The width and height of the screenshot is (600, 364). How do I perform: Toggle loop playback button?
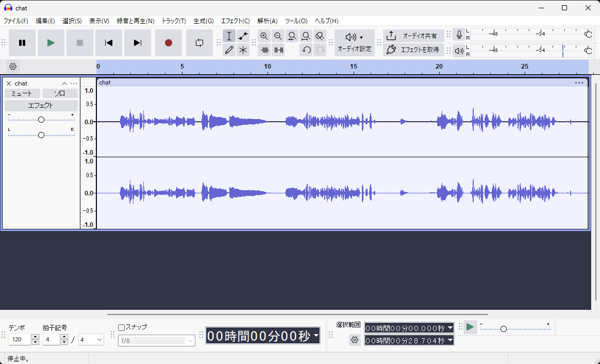click(x=199, y=43)
